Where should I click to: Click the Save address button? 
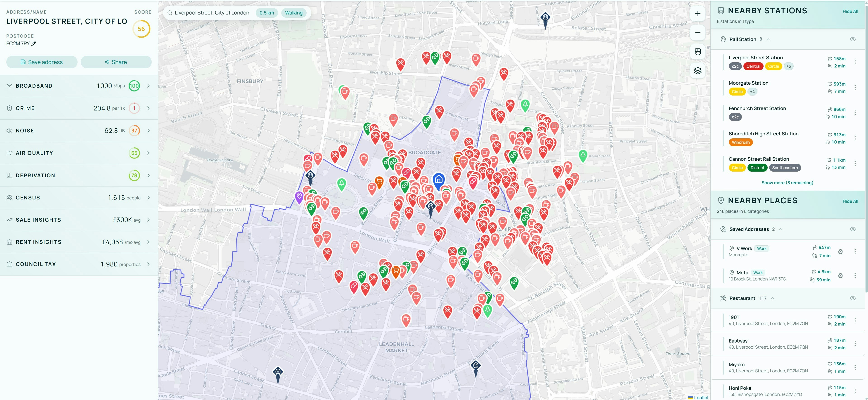42,62
